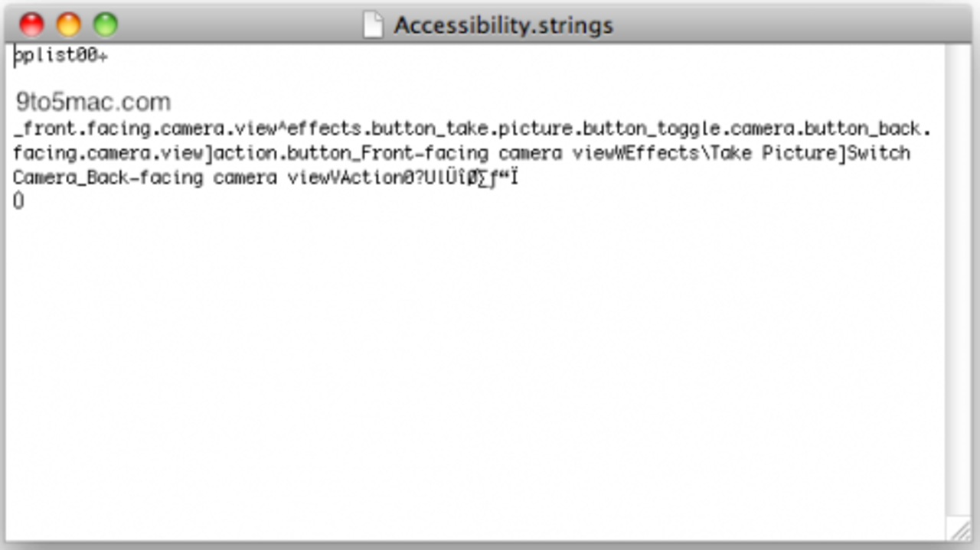The image size is (980, 550).
Task: Click the Accessibility.strings window title text
Action: coord(503,25)
